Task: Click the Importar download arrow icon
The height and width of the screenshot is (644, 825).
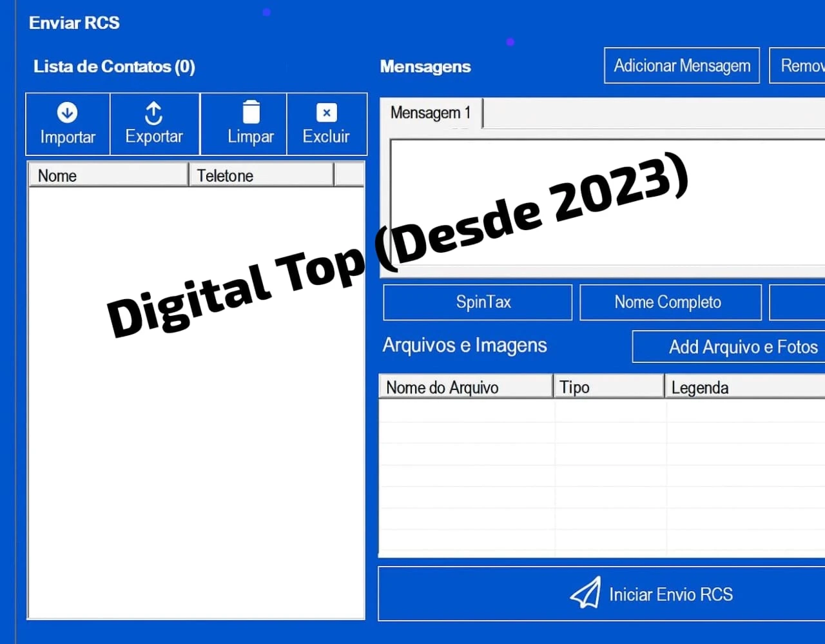Action: click(x=67, y=113)
